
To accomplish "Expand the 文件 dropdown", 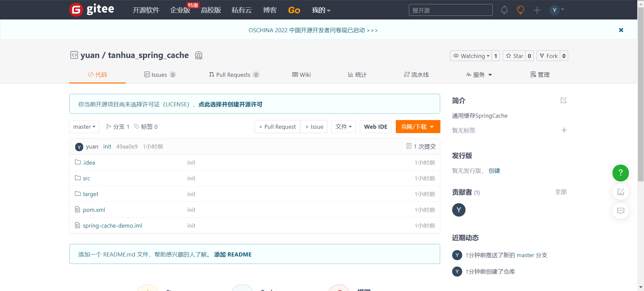I will pos(343,127).
